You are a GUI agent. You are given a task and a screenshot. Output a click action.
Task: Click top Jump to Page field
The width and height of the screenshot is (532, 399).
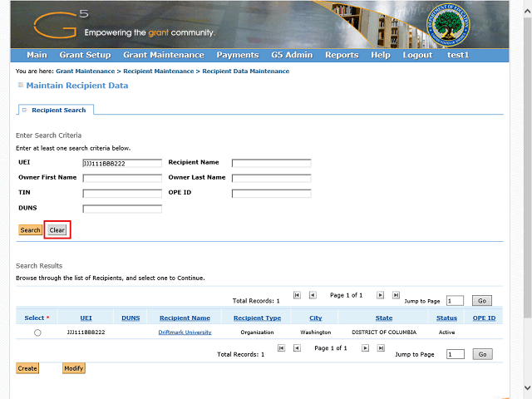click(455, 301)
